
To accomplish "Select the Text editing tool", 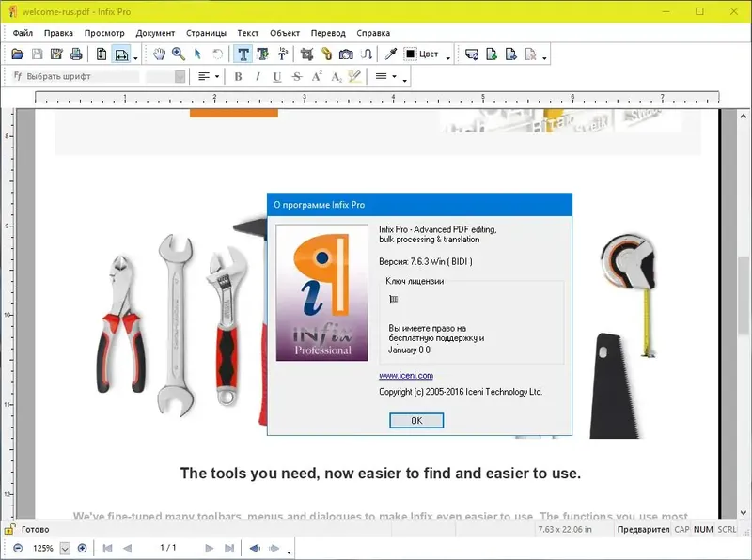I will tap(244, 54).
